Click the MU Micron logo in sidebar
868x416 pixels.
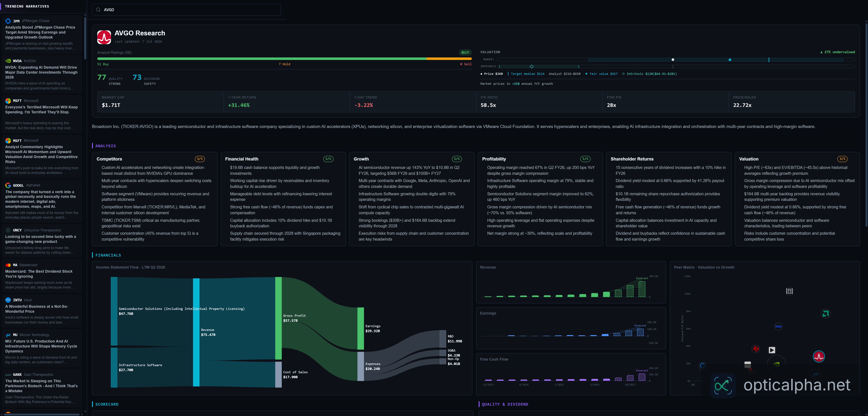[x=8, y=335]
